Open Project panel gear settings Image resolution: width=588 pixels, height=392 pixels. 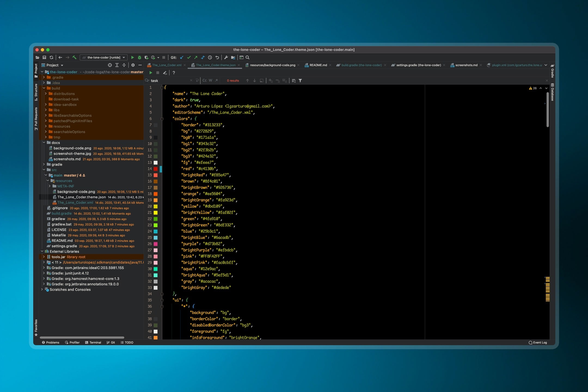click(133, 65)
